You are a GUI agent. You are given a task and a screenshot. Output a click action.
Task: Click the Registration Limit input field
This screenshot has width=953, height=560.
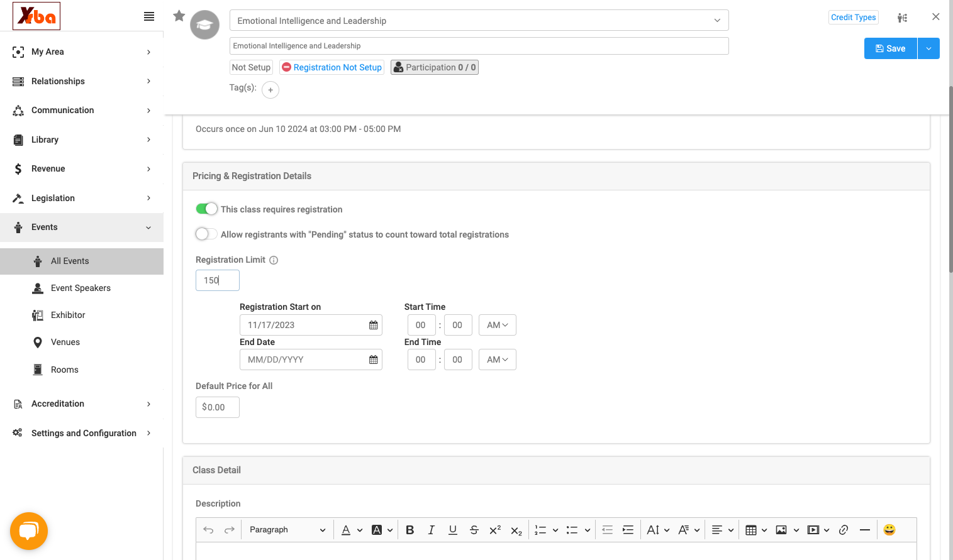tap(218, 280)
